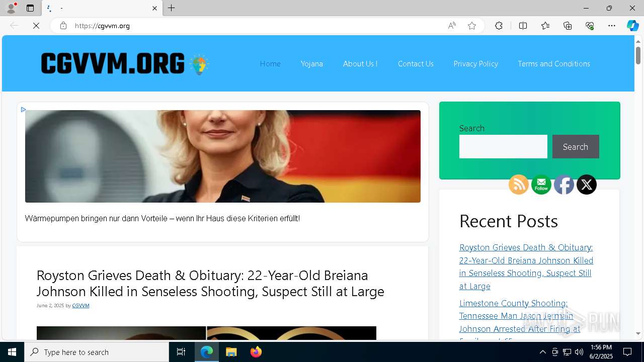Open the tab actions menu icon
The height and width of the screenshot is (362, 644).
30,8
